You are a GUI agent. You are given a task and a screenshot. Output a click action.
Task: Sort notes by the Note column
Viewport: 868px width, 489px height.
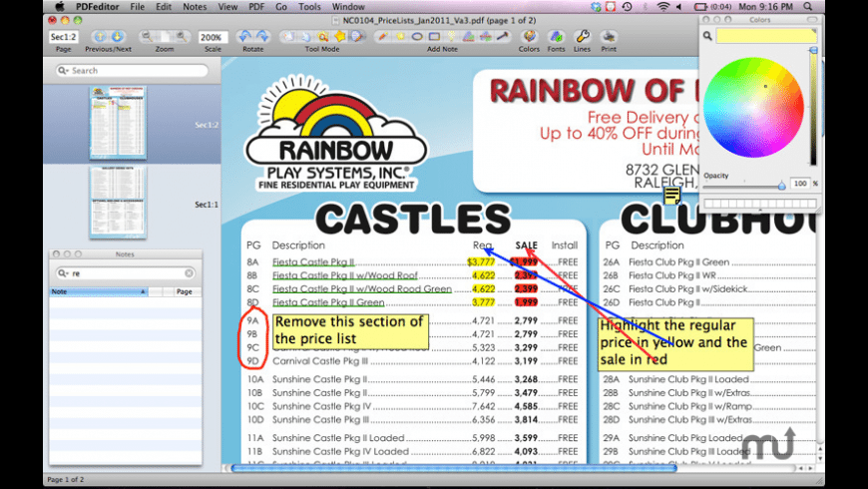(x=99, y=291)
